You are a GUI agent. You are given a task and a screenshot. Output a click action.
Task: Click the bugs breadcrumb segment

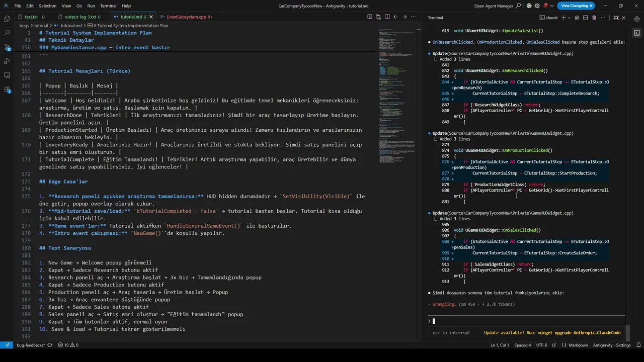click(x=24, y=25)
